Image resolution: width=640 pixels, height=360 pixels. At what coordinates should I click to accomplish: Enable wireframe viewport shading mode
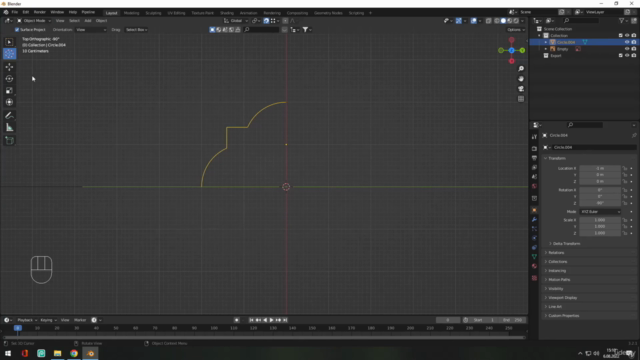(497, 21)
